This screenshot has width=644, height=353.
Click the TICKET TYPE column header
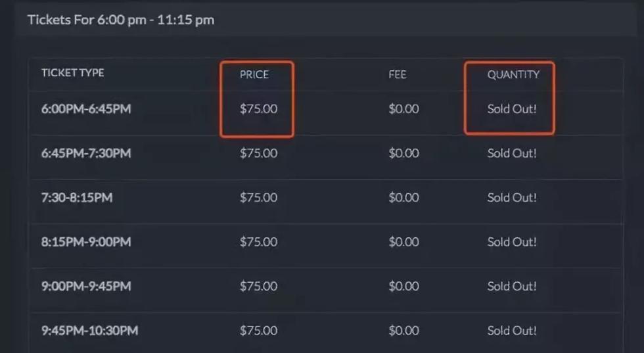pos(73,72)
